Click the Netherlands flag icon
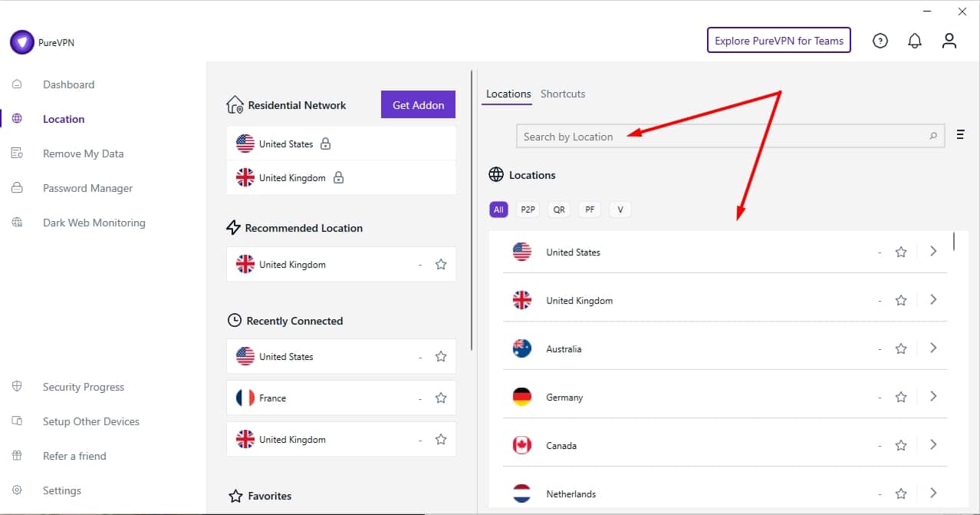Viewport: 980px width, 515px height. [522, 494]
